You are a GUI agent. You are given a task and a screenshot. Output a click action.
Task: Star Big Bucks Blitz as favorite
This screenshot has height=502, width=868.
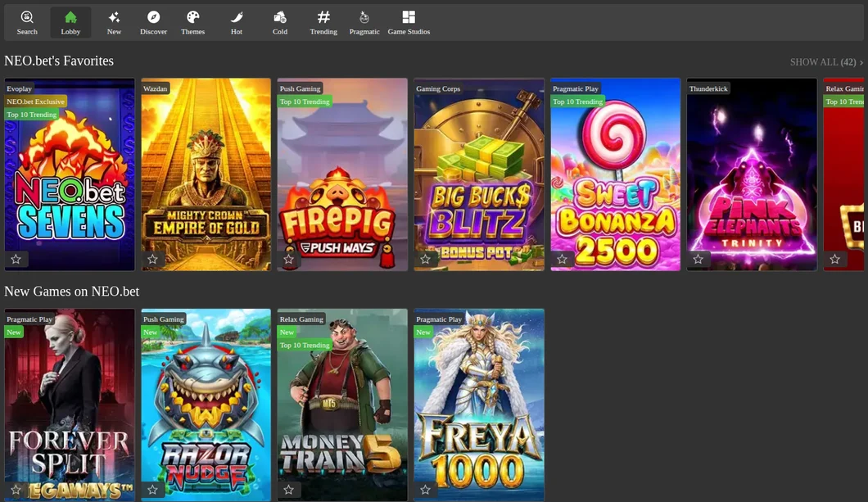click(x=425, y=259)
